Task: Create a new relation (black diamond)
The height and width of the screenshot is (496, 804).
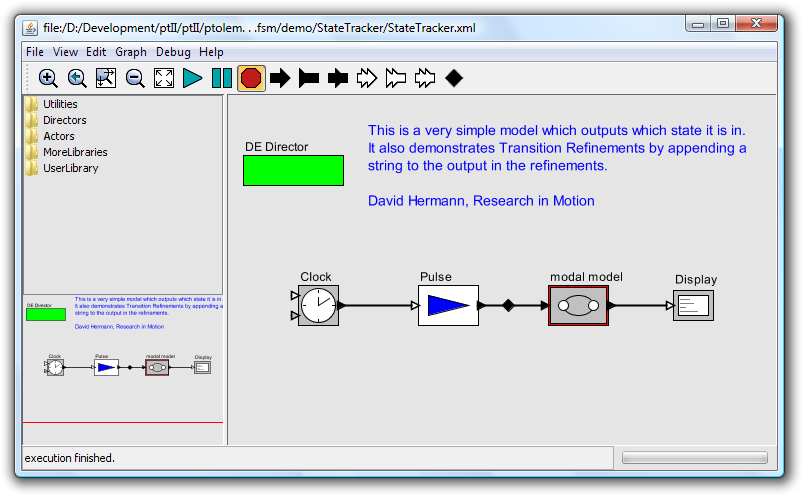Action: pyautogui.click(x=454, y=78)
